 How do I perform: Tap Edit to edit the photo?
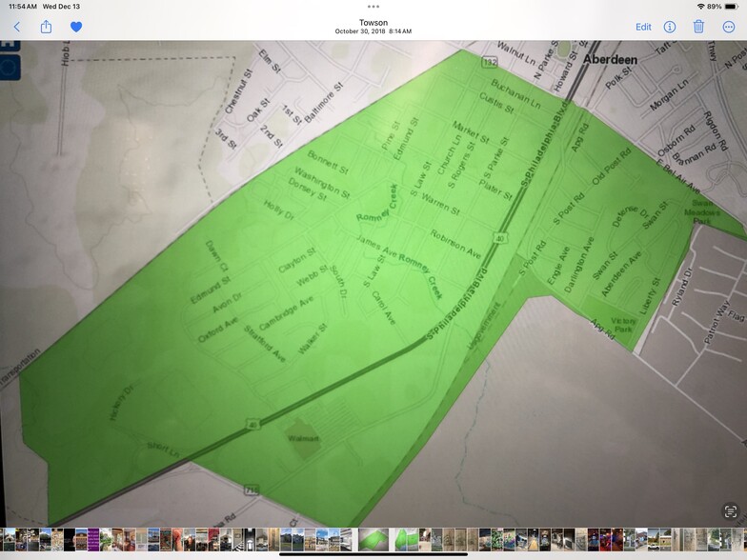coord(643,27)
